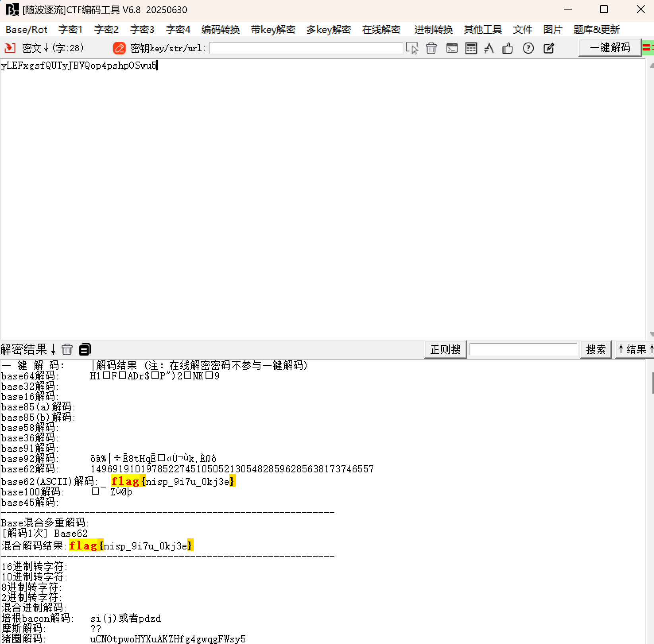
Task: Click the thumbs-up icon
Action: click(508, 48)
